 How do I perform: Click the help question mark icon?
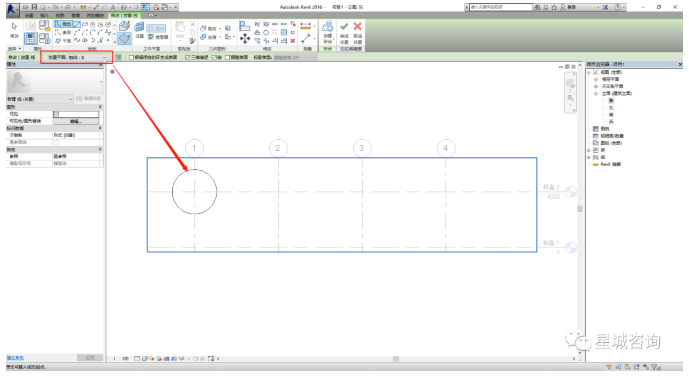pos(617,7)
